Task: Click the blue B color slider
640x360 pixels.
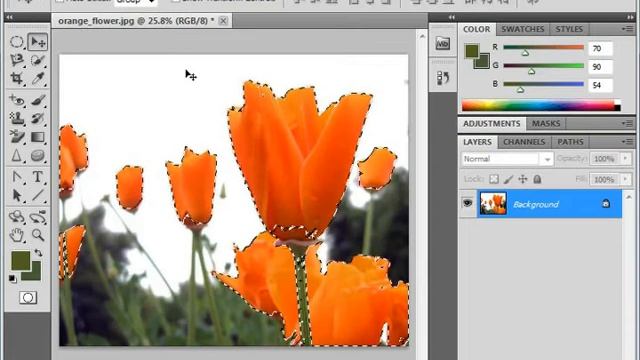Action: (544, 84)
